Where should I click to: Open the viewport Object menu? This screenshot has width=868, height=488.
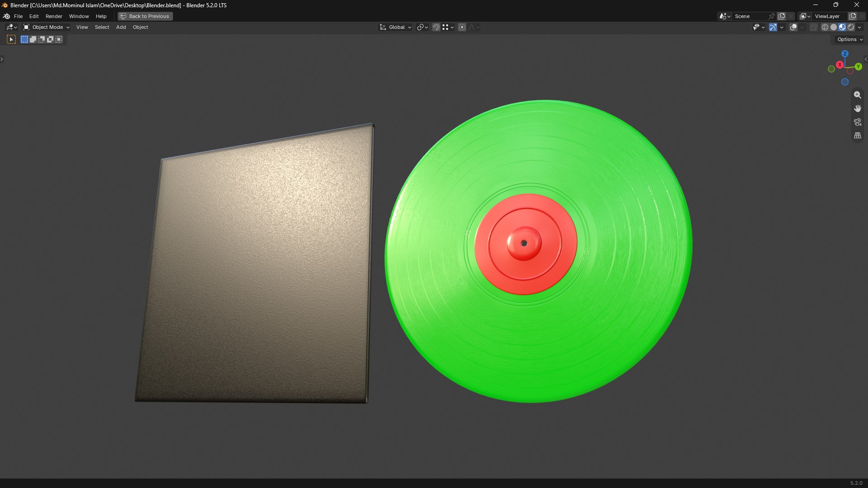pos(140,27)
